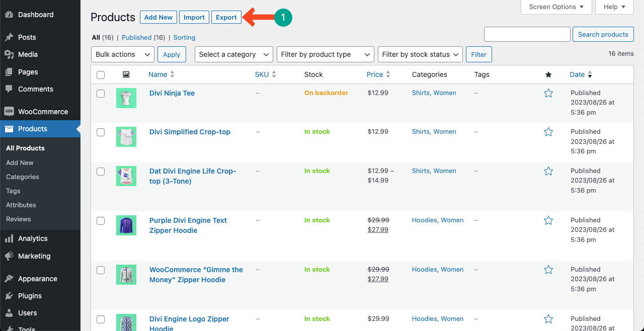
Task: Click the Date column sort arrow
Action: click(590, 74)
